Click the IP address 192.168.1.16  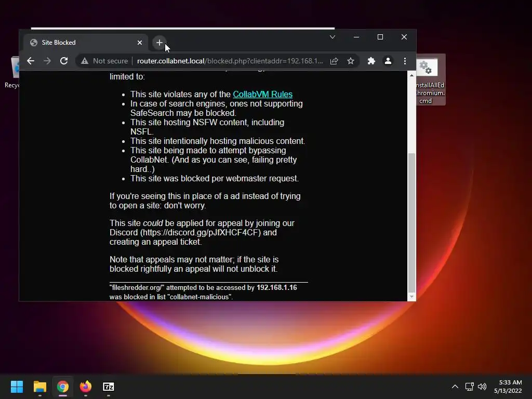tap(276, 288)
